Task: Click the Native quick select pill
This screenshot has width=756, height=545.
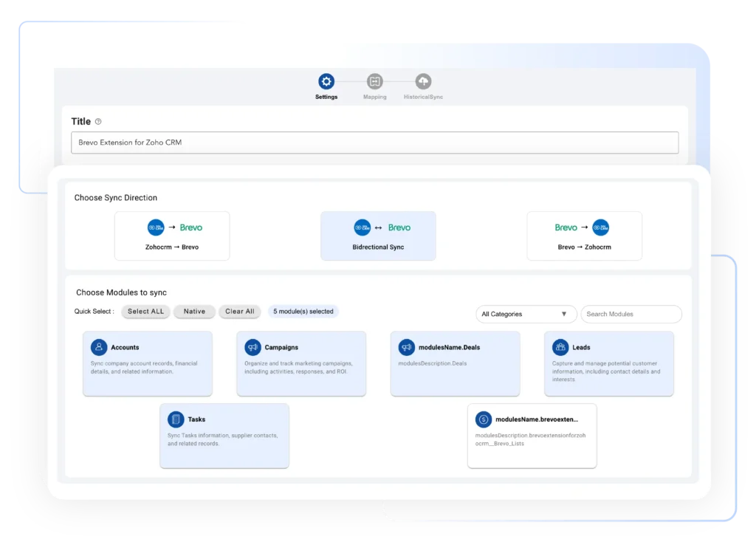Action: [x=194, y=312]
